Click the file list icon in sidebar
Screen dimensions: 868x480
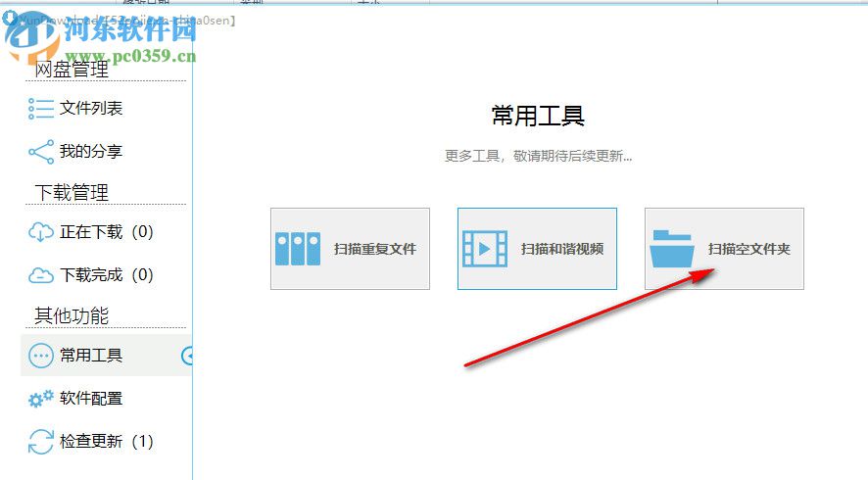[x=41, y=109]
